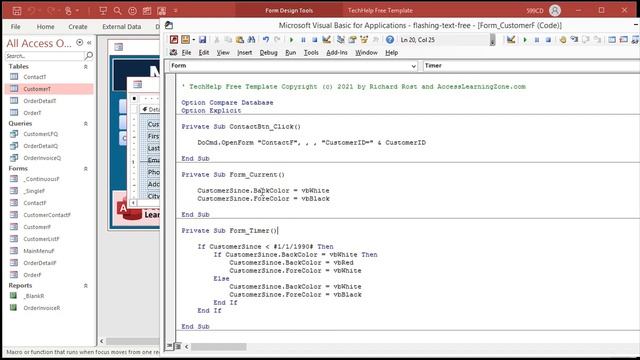Click the search magnifier in the navigation pane
Viewport: 640px width, 360px height.
tap(89, 56)
